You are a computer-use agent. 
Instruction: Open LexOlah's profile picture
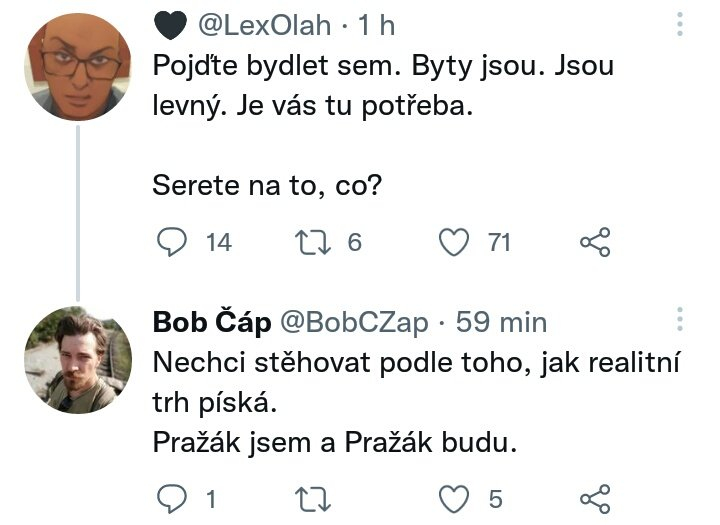78,66
